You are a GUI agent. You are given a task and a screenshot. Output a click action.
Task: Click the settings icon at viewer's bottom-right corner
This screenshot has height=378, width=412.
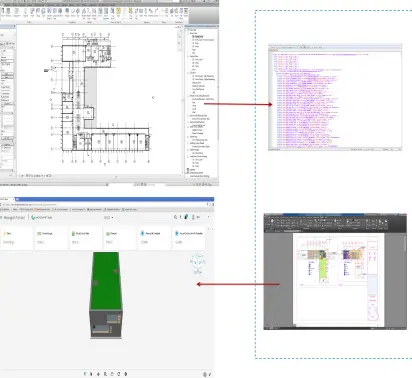205,374
